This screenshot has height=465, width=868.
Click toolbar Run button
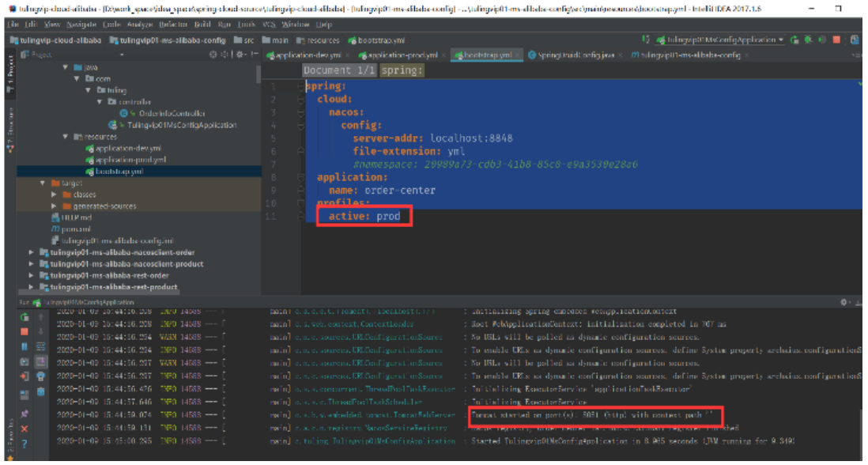coord(795,40)
